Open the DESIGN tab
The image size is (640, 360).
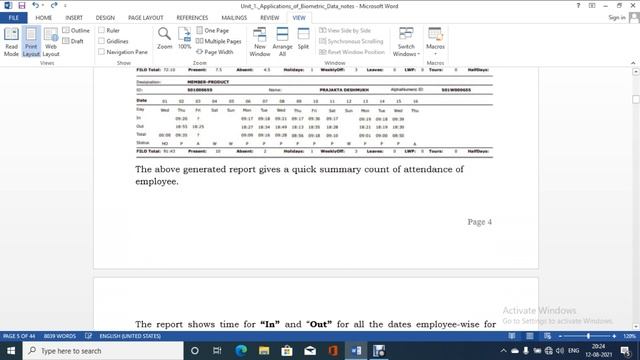point(105,18)
